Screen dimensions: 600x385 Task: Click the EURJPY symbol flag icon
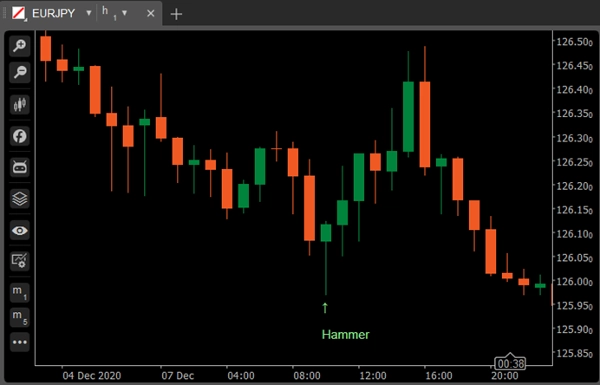point(19,14)
